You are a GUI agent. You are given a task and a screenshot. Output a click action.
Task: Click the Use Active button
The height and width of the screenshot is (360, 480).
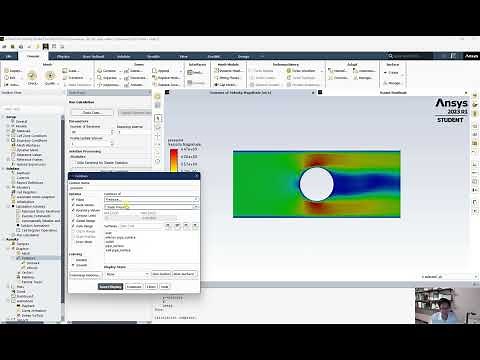pos(161,274)
